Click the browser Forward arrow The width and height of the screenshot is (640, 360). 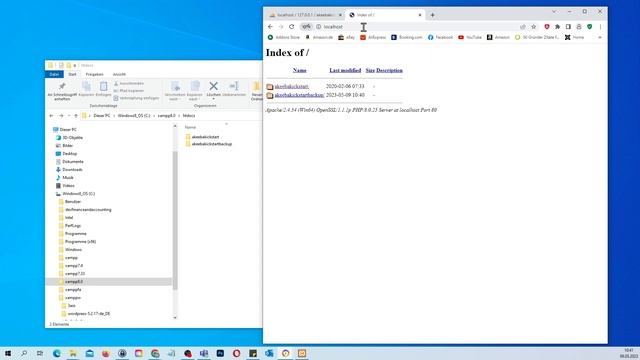[281, 27]
